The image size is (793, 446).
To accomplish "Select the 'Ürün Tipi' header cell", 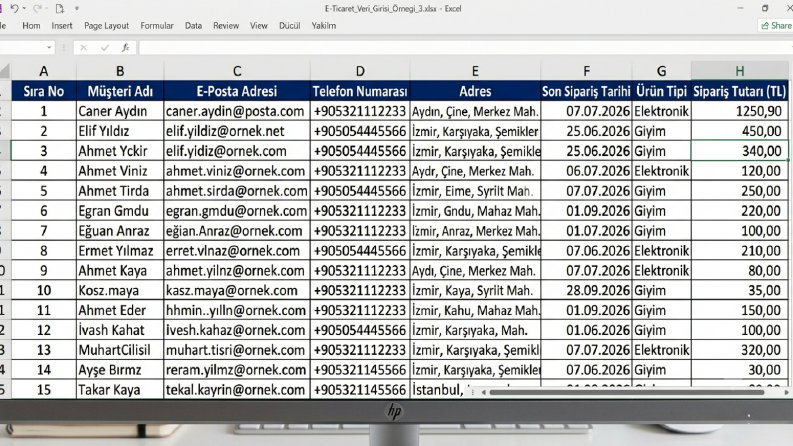I will coord(662,91).
